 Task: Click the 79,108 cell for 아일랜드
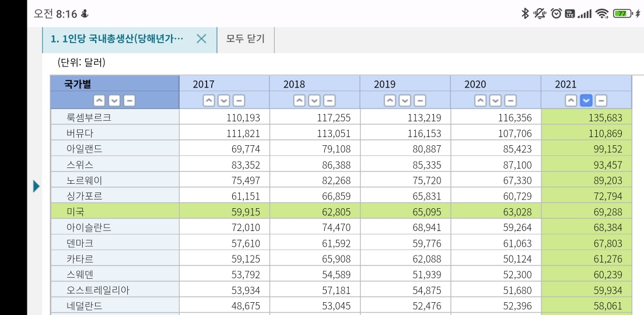coord(314,149)
